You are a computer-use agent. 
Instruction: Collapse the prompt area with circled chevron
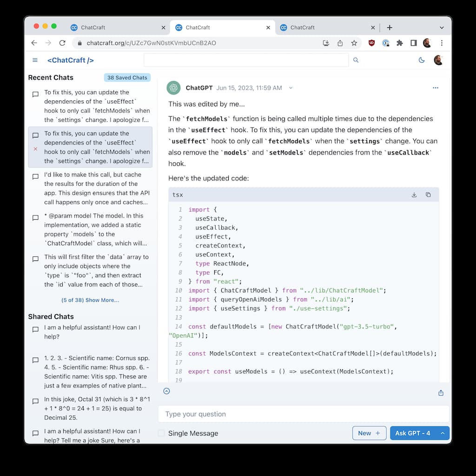click(x=166, y=391)
